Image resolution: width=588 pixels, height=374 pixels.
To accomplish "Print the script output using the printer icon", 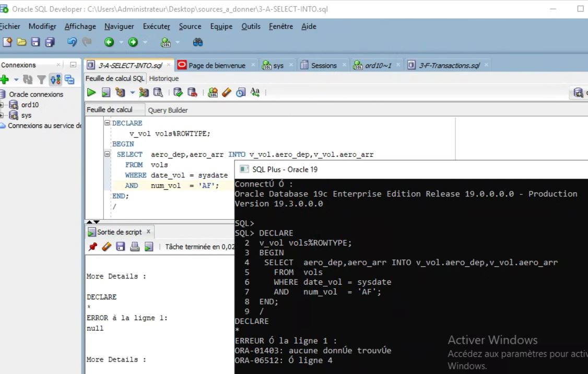I will tap(135, 247).
